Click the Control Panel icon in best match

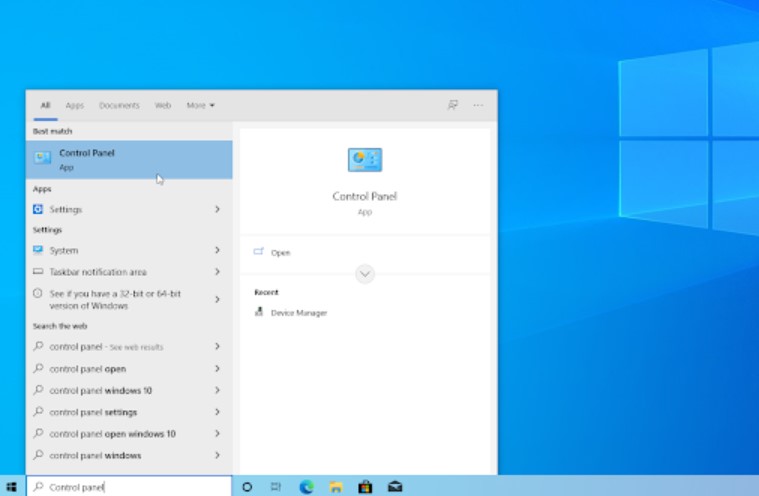(x=43, y=158)
